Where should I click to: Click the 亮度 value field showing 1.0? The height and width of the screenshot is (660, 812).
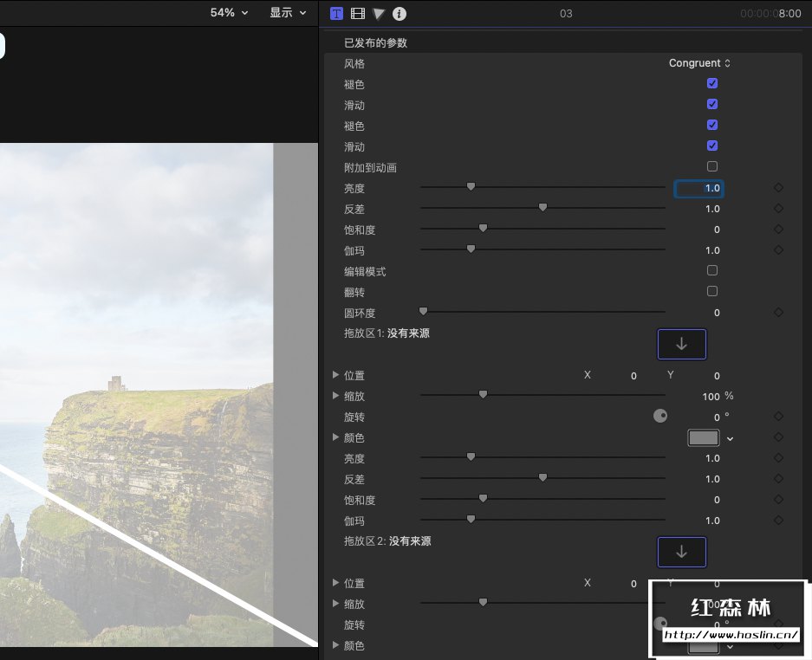click(x=699, y=188)
